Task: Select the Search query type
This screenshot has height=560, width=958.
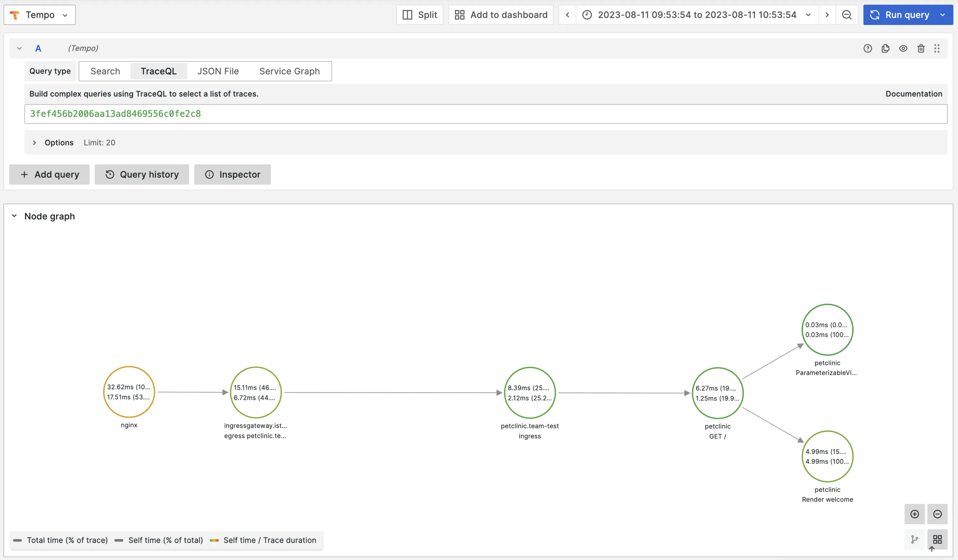Action: point(105,71)
